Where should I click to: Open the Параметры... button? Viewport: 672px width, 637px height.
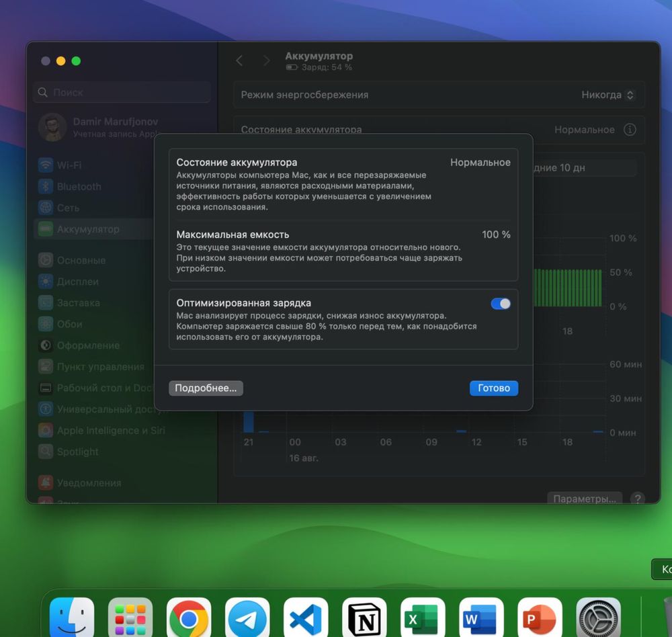(585, 499)
